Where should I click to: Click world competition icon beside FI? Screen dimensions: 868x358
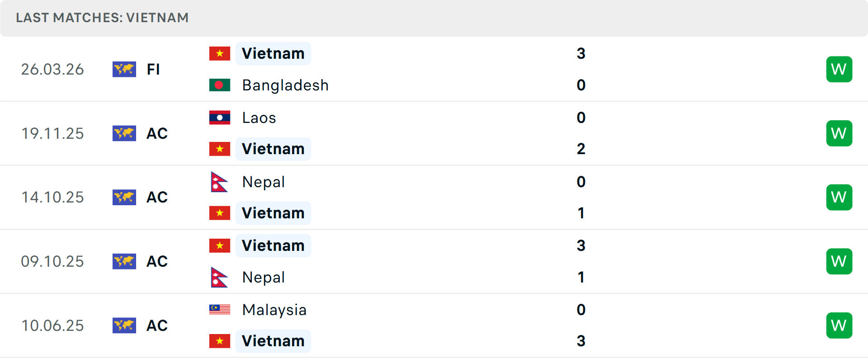[x=124, y=69]
